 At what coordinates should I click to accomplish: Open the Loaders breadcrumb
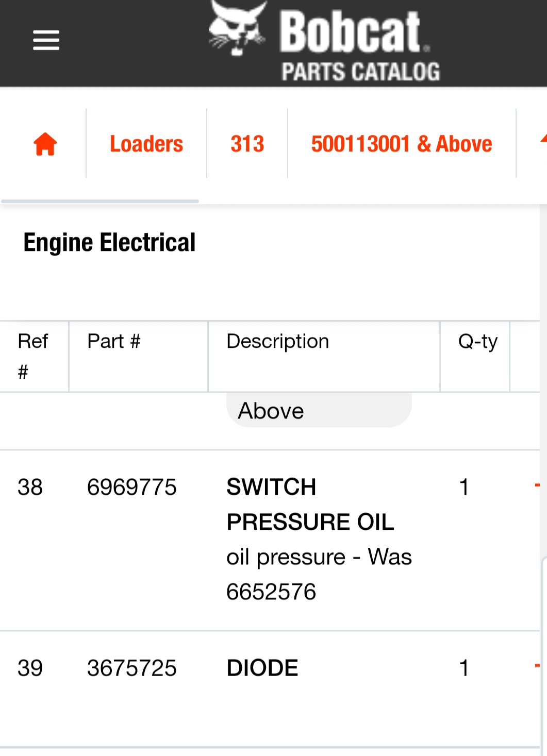[146, 144]
